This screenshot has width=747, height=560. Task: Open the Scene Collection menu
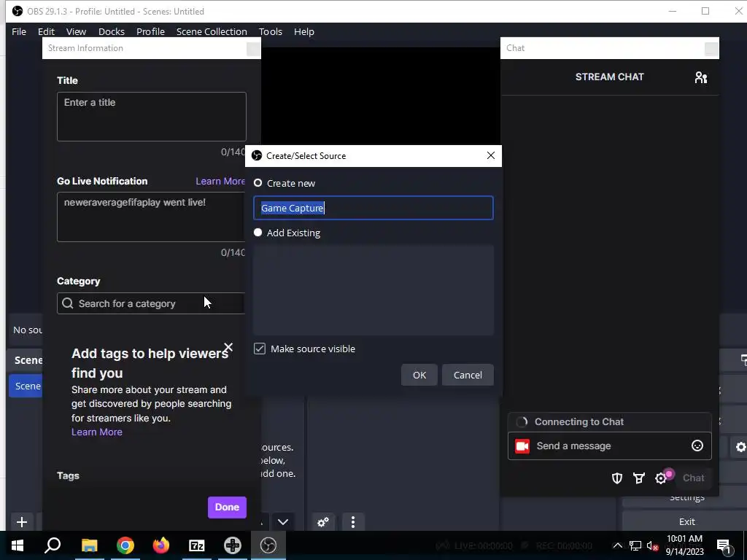(212, 31)
